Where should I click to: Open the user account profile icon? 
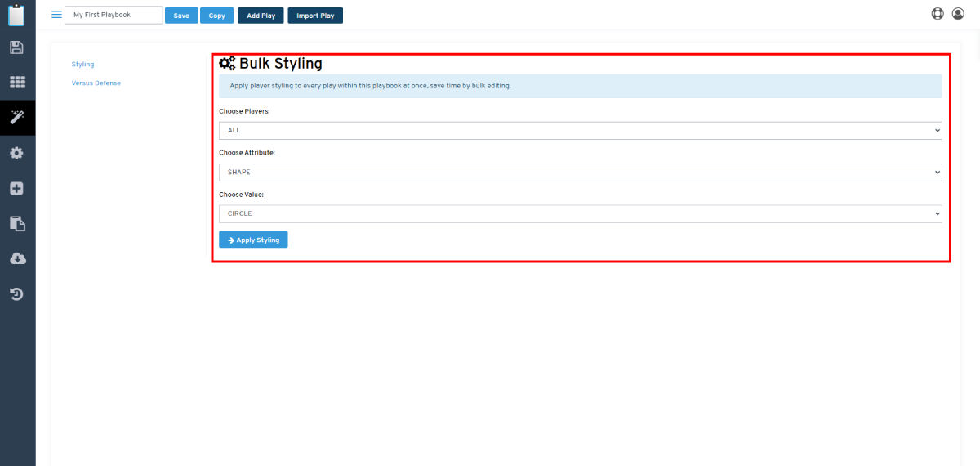[959, 14]
